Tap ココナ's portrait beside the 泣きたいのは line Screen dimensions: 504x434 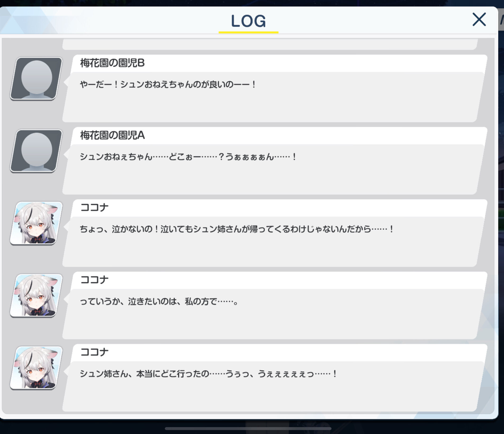click(36, 295)
